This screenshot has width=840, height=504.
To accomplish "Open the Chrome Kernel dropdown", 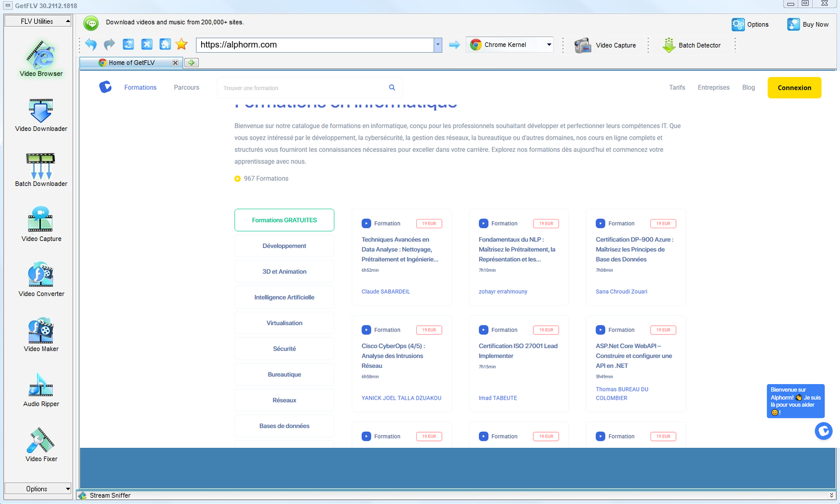I will tap(510, 45).
